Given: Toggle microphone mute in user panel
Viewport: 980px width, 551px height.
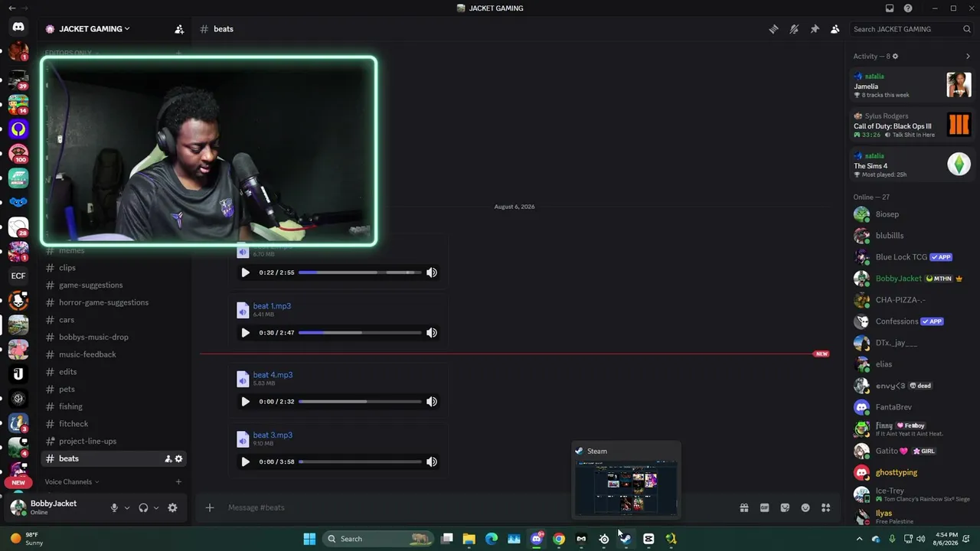Looking at the screenshot, I should pos(114,508).
